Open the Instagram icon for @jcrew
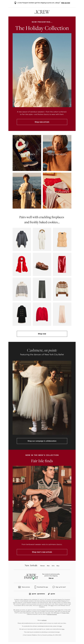The height and width of the screenshot is (644, 84). pos(30,593)
